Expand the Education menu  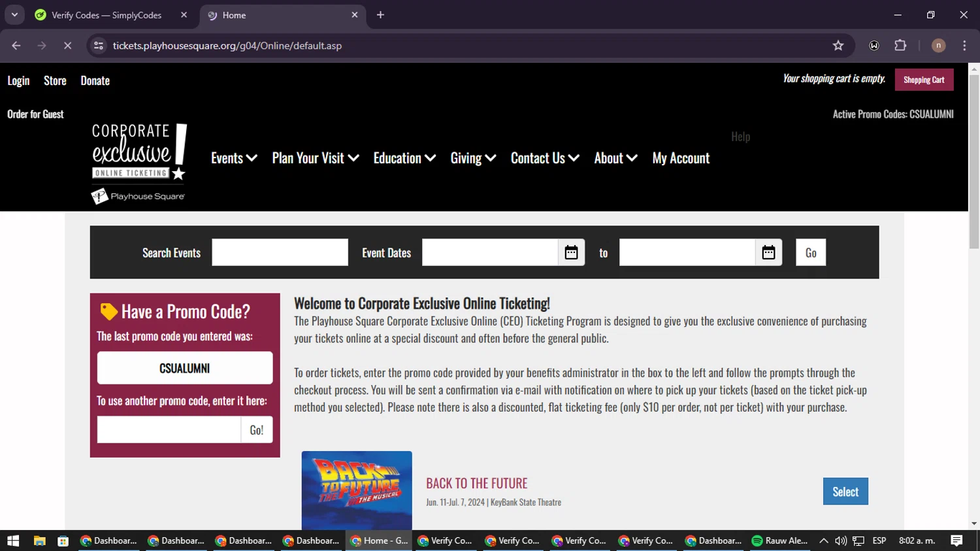click(x=404, y=158)
